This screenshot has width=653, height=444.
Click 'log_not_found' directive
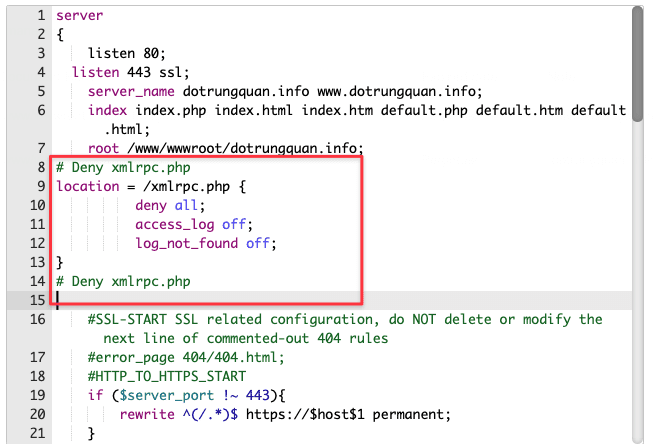coord(187,244)
